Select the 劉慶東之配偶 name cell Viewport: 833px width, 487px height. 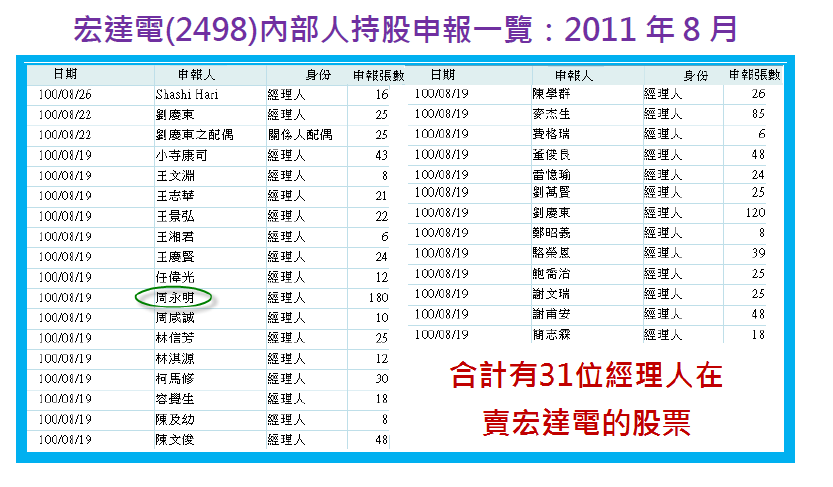(x=194, y=135)
